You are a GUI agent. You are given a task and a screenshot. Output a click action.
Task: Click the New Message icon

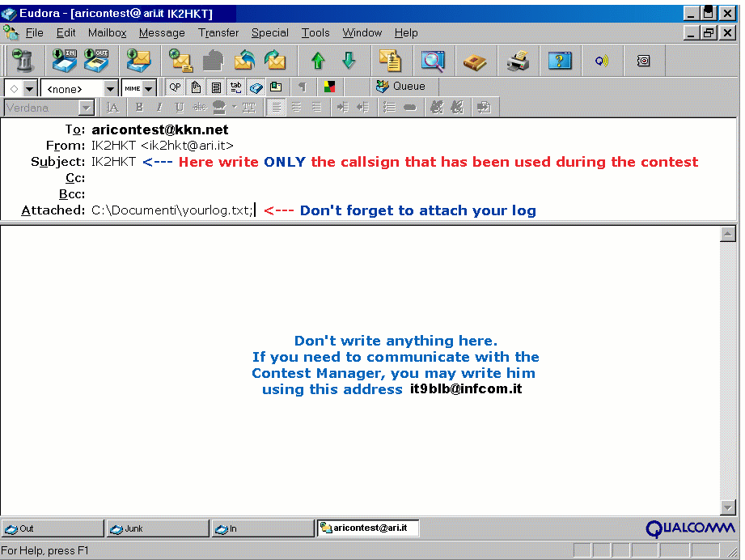[x=180, y=61]
